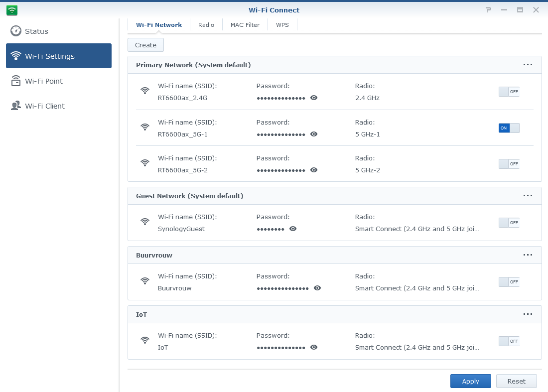Viewport: 548px width, 392px height.
Task: Open Primary Network more options menu
Action: (x=528, y=65)
